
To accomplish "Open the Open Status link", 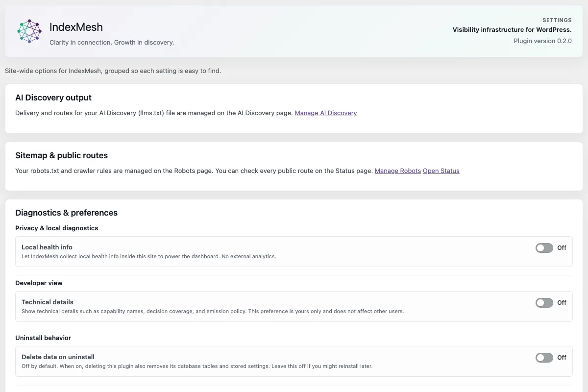I will tap(441, 171).
